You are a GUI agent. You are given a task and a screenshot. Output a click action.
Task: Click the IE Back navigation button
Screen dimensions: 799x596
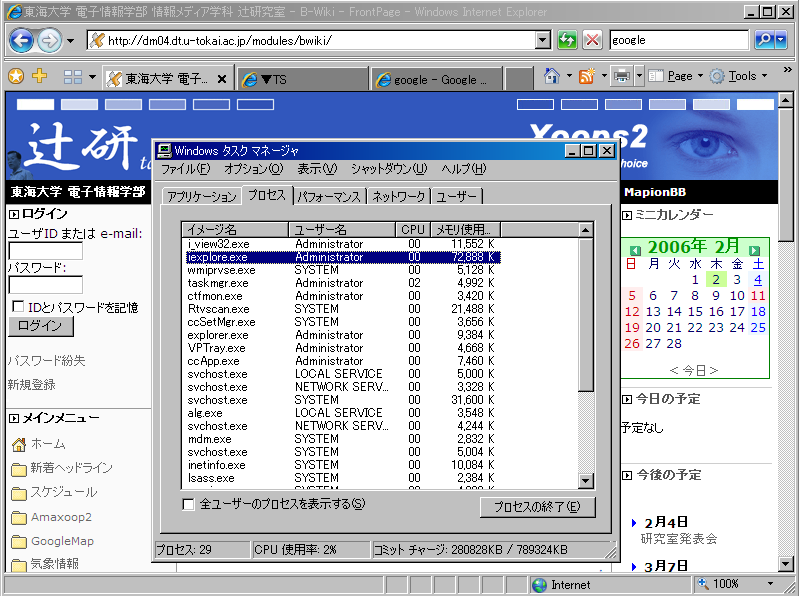coord(22,40)
